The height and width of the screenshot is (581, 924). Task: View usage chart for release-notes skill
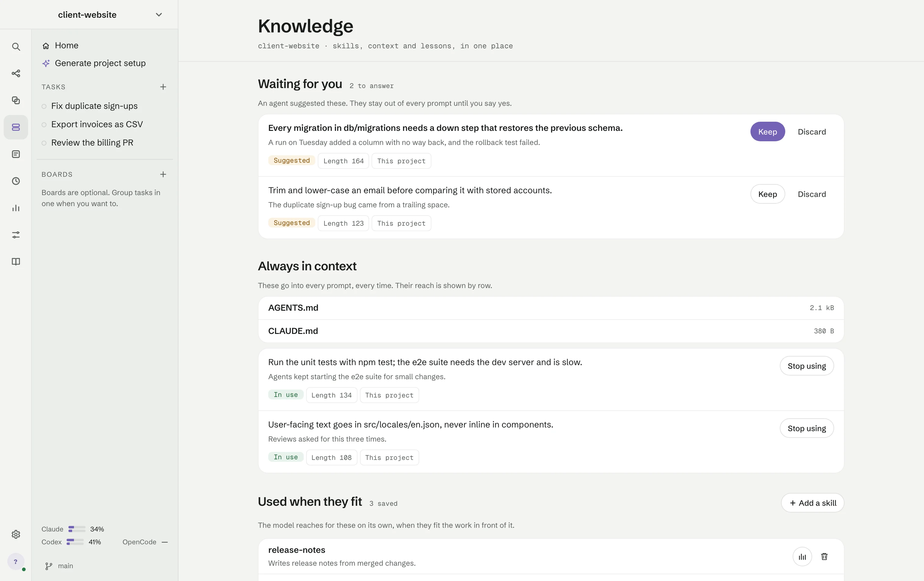click(x=802, y=557)
